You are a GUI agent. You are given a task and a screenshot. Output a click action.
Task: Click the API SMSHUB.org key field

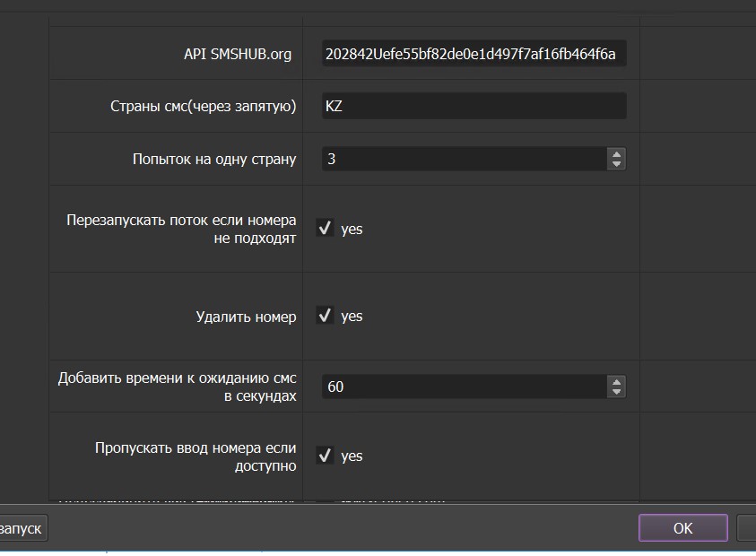[x=474, y=54]
